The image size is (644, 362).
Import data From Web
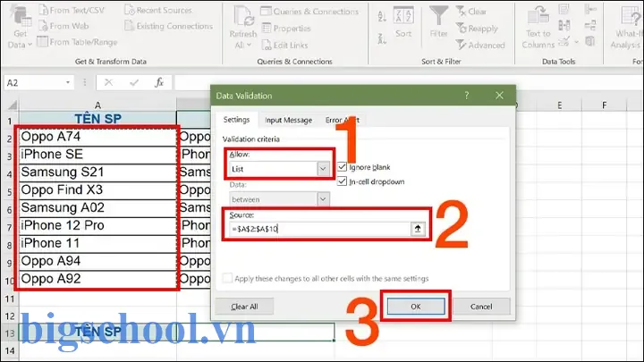(64, 26)
